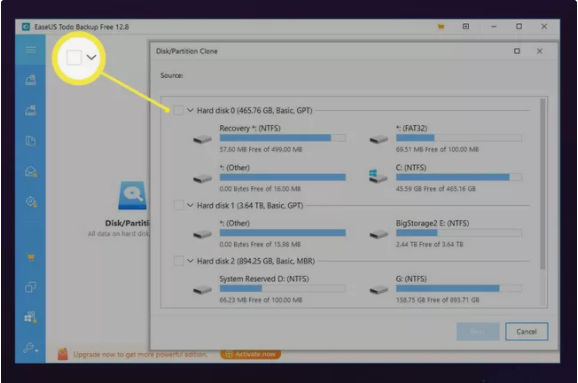Minimize the EaseUS Todo Backup main window

(494, 27)
